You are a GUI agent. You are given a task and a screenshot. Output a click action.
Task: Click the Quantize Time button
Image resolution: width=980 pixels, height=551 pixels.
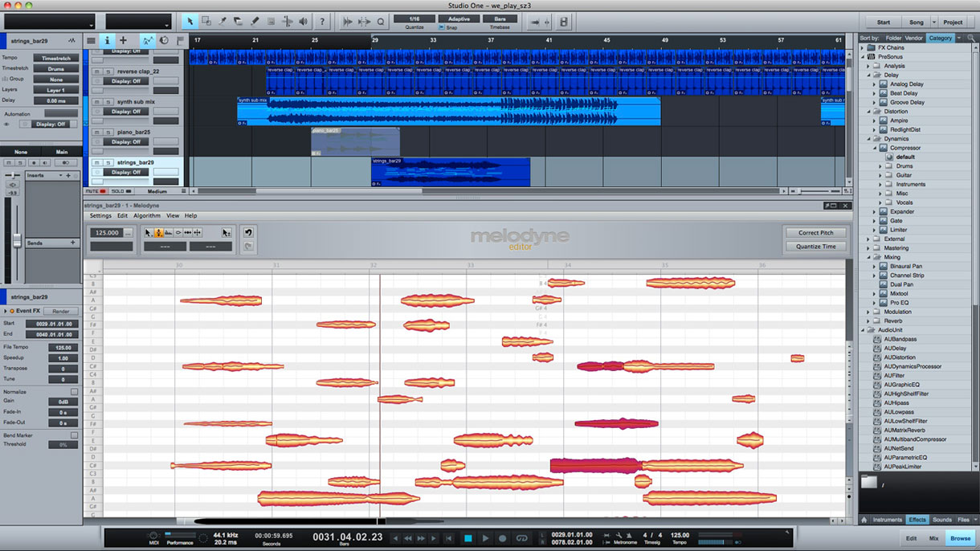(815, 247)
